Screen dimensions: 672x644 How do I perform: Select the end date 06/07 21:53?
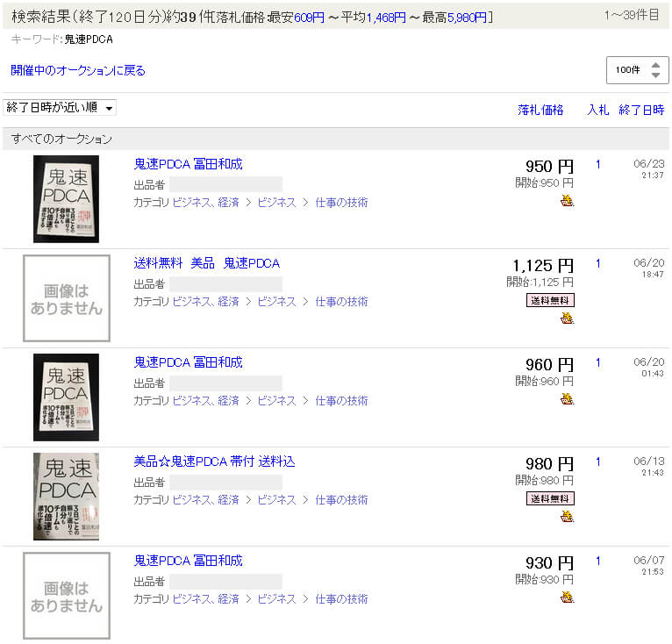(649, 566)
